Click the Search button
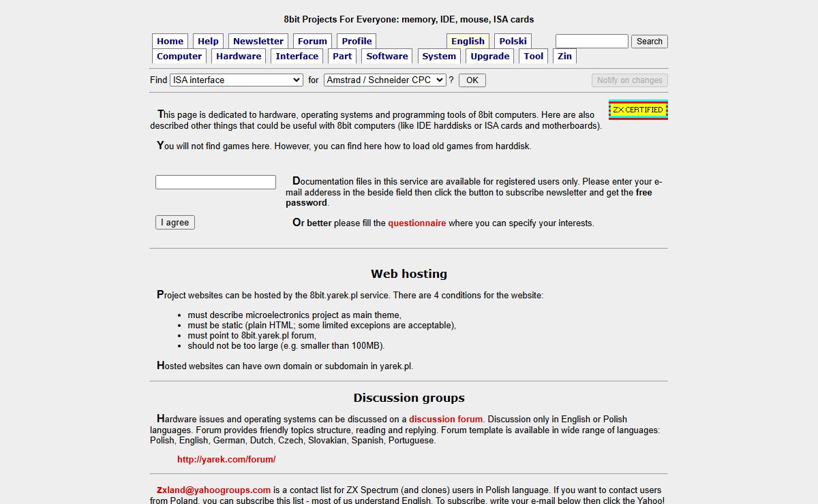The width and height of the screenshot is (818, 504). point(649,42)
